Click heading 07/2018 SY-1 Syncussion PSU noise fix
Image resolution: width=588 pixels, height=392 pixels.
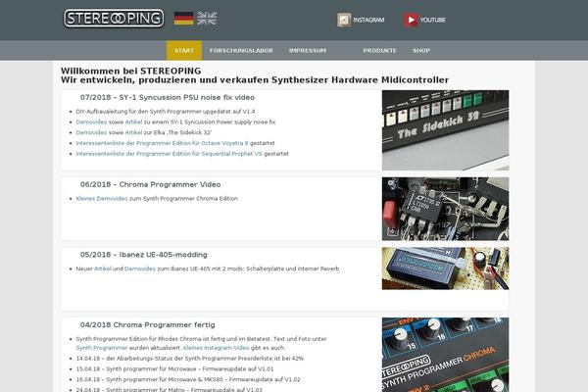168,98
